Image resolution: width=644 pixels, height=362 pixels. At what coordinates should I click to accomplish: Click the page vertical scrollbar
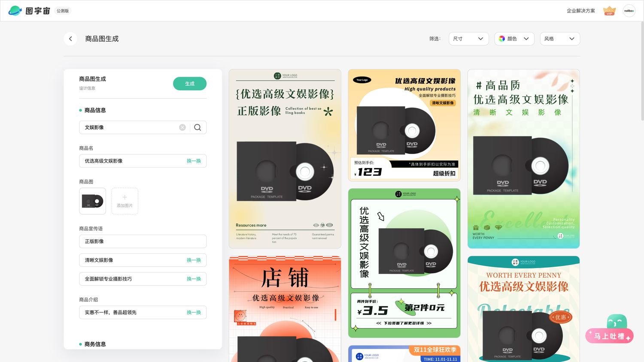[x=642, y=71]
